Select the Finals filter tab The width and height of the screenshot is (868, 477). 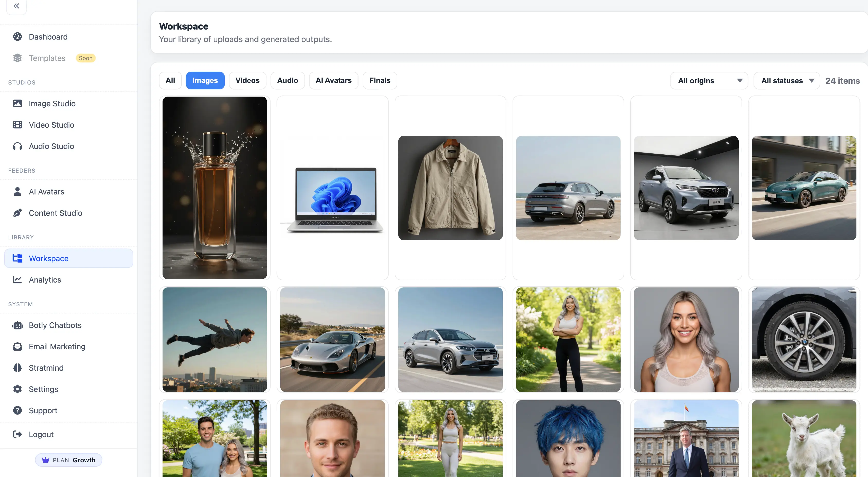[x=380, y=80]
